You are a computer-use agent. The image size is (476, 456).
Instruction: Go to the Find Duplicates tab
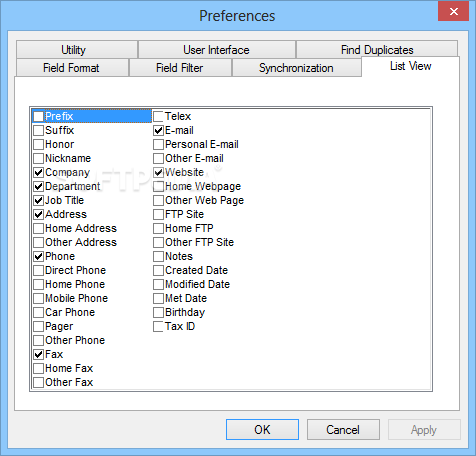pos(377,50)
